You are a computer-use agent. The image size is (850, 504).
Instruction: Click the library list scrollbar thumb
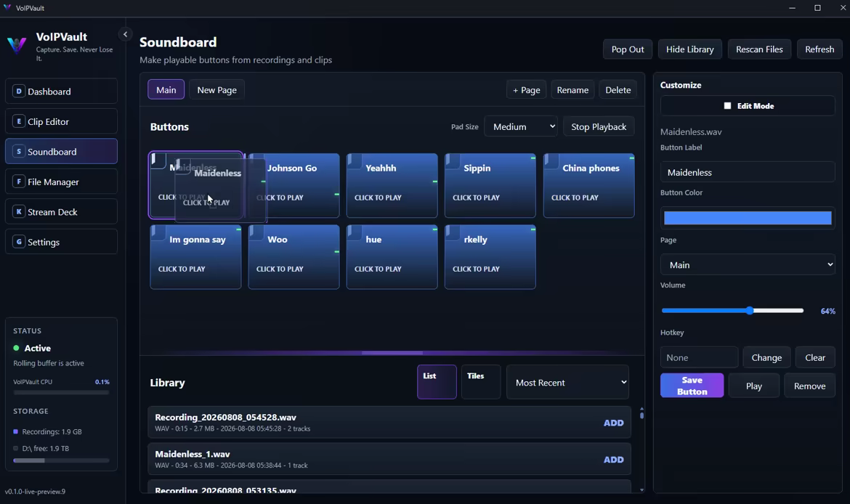[641, 415]
